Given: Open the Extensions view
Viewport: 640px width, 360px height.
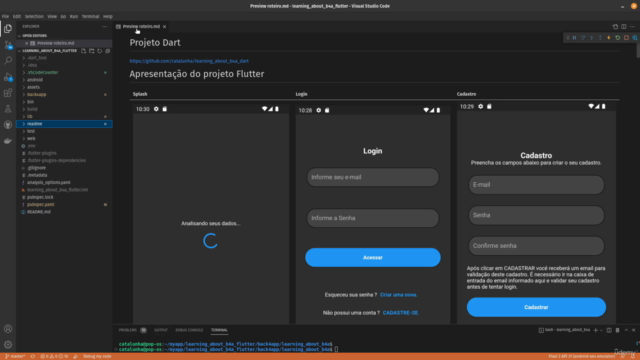Looking at the screenshot, I should pyautogui.click(x=8, y=93).
